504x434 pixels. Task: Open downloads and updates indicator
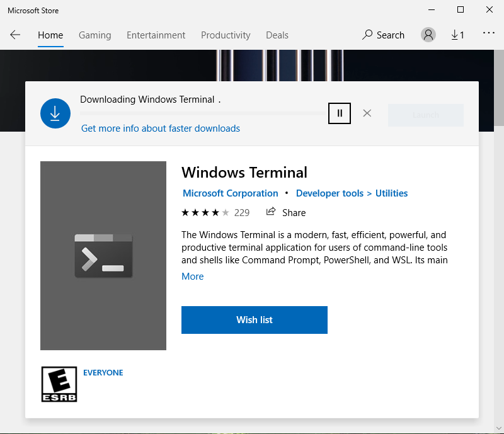pyautogui.click(x=457, y=35)
